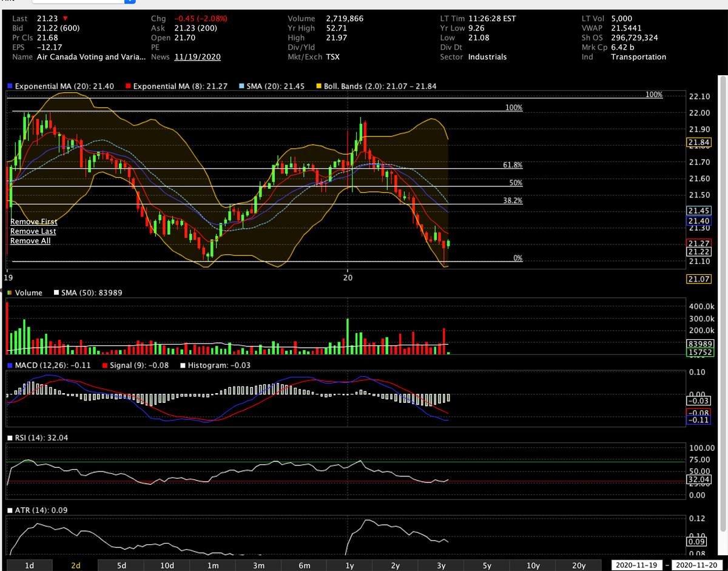
Task: Pick the 6m time range
Action: (304, 566)
